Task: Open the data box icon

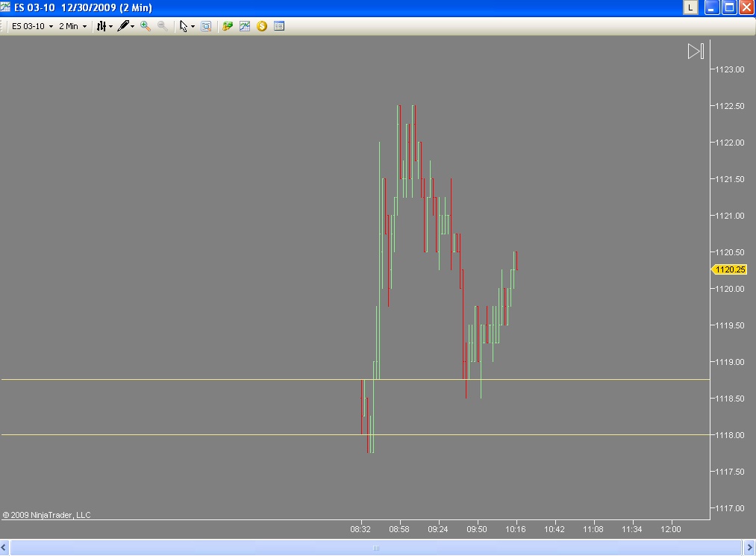Action: (206, 26)
